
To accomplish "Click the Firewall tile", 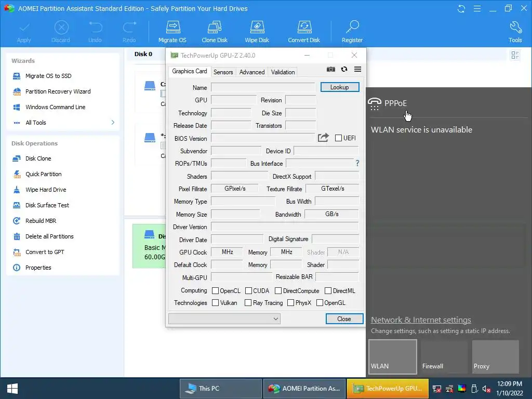I will [x=444, y=357].
